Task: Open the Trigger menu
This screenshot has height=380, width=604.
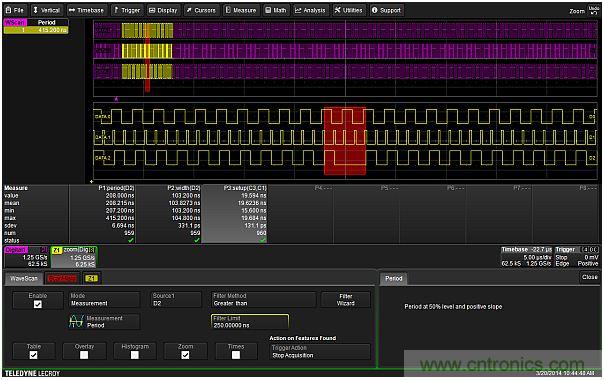Action: tap(127, 10)
